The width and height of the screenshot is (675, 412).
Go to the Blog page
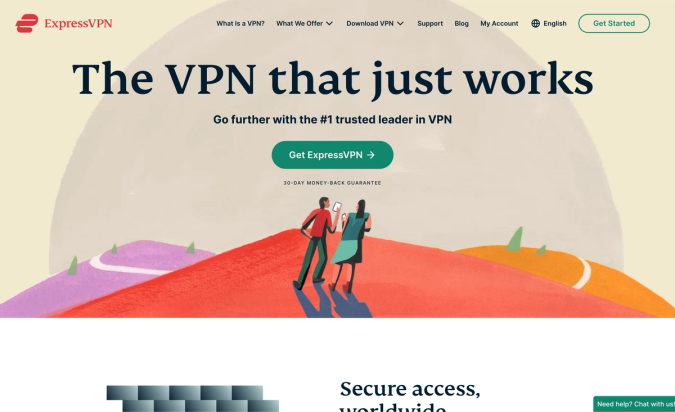461,23
